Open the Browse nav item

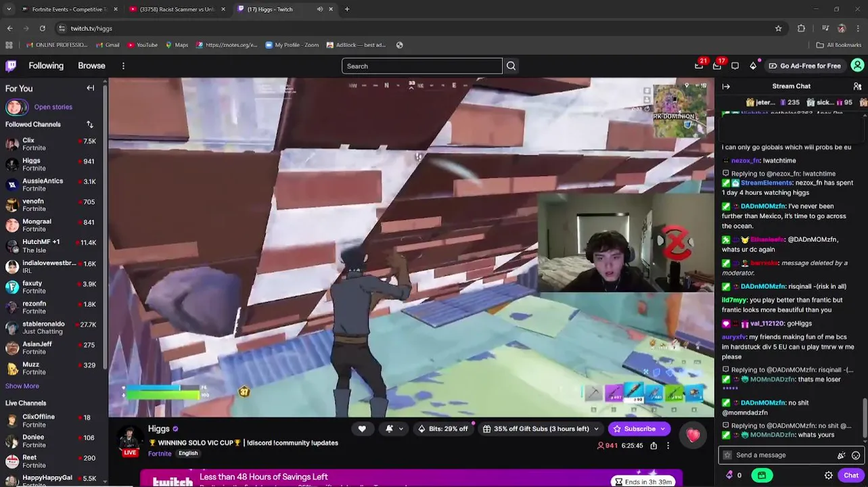pyautogui.click(x=91, y=66)
